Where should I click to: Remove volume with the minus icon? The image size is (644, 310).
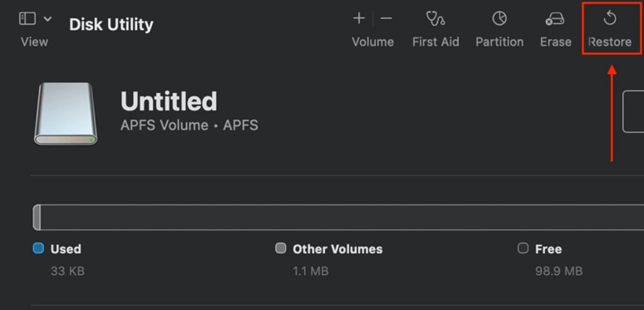[386, 18]
